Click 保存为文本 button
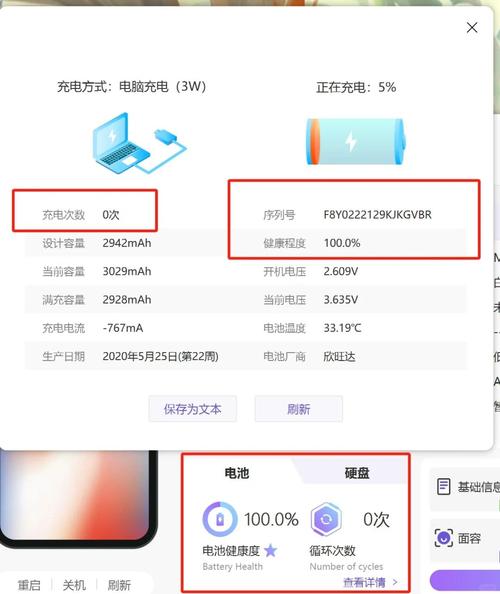The width and height of the screenshot is (500, 594). [192, 409]
